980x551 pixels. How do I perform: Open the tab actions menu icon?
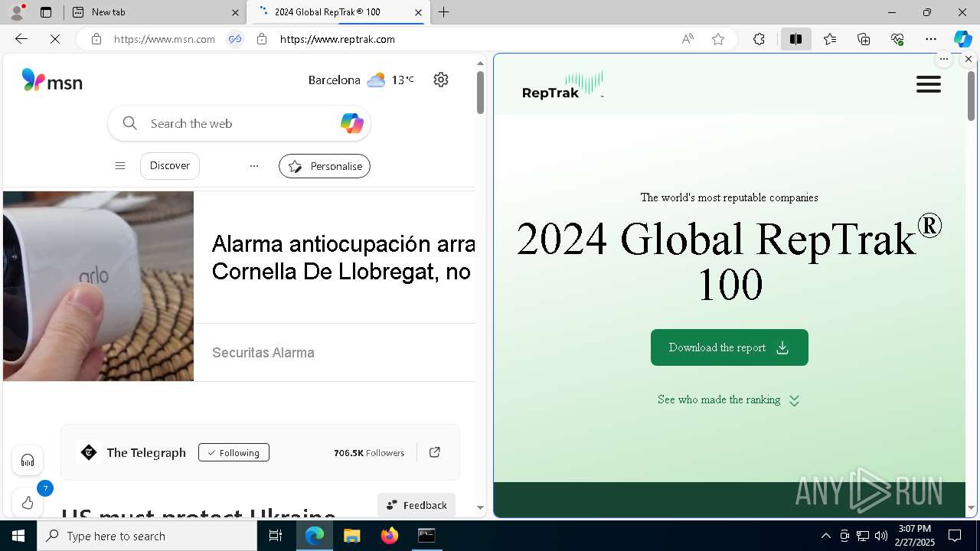[x=46, y=12]
